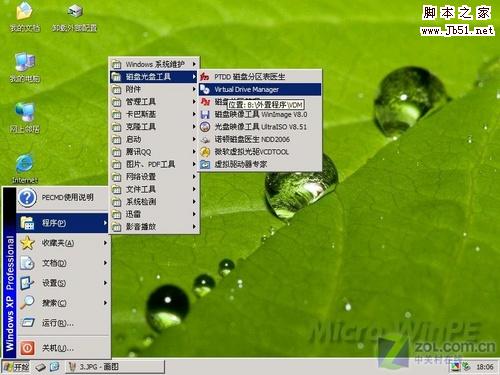This screenshot has width=500, height=375.
Task: Click the PECMD使用说明 help icon
Action: click(27, 197)
